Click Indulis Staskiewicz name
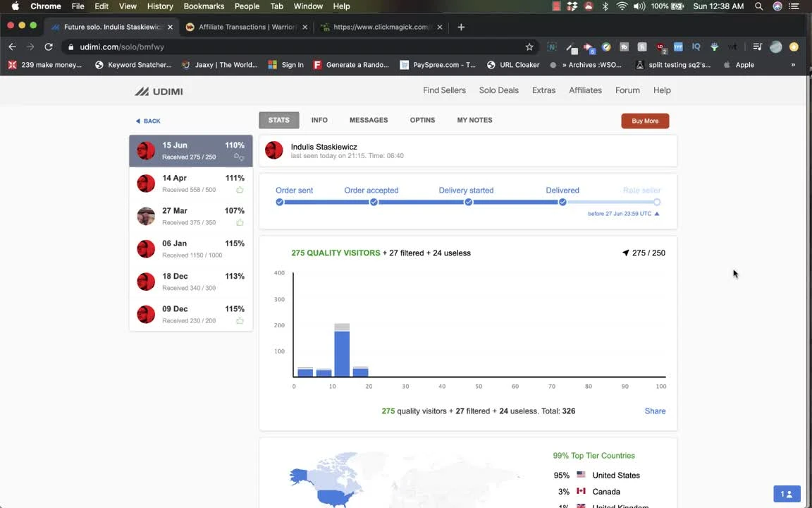Image resolution: width=812 pixels, height=508 pixels. [x=324, y=147]
